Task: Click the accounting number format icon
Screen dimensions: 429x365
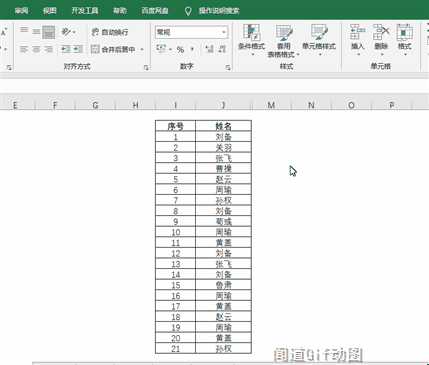Action: [x=161, y=49]
